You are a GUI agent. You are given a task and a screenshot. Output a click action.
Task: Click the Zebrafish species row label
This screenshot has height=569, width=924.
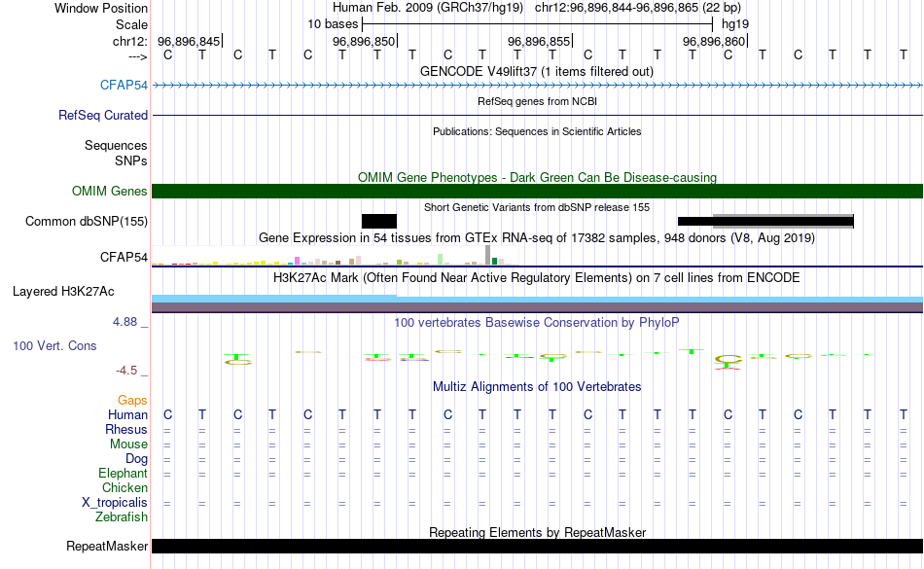click(x=122, y=516)
